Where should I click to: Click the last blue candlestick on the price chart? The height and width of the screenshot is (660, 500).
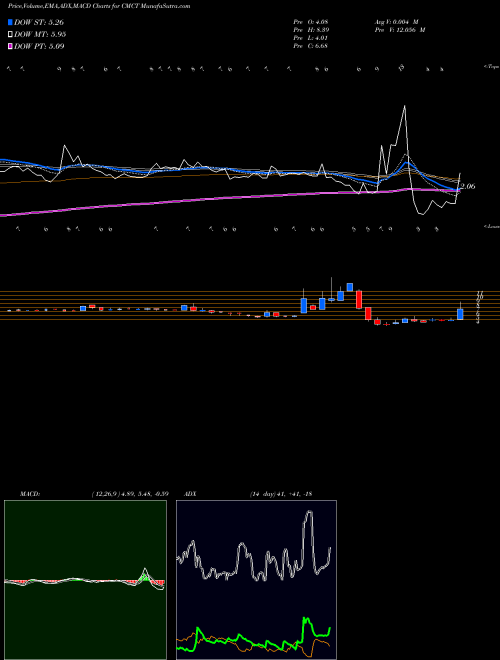(x=460, y=314)
